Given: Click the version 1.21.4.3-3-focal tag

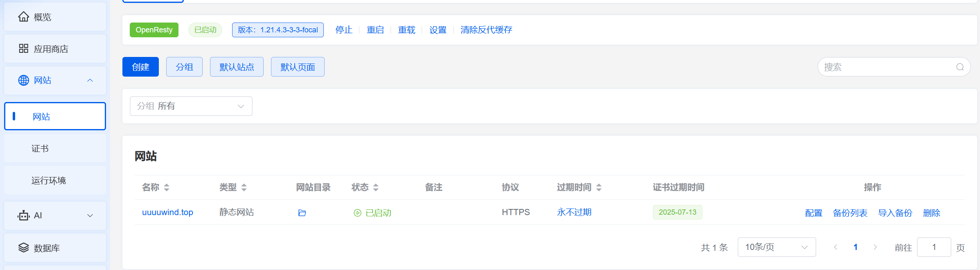Looking at the screenshot, I should click(278, 30).
